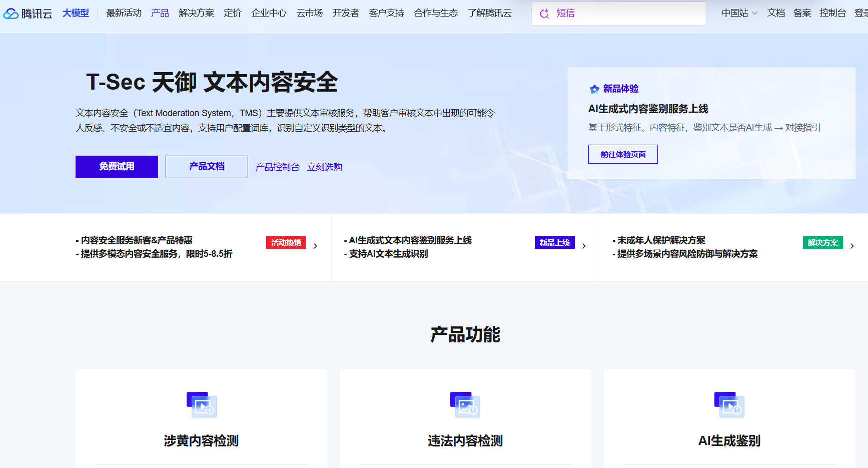Open the 产品 menu
The width and height of the screenshot is (868, 468).
(160, 13)
